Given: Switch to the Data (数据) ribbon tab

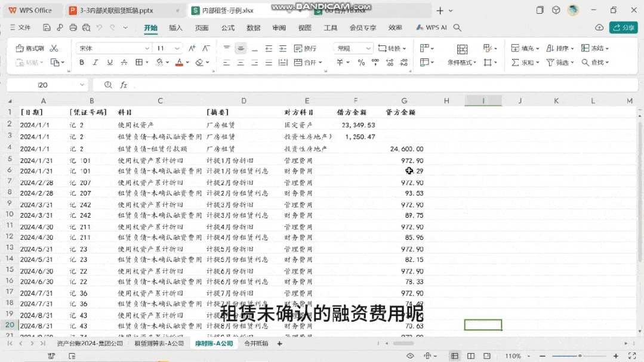Looking at the screenshot, I should pyautogui.click(x=254, y=28).
